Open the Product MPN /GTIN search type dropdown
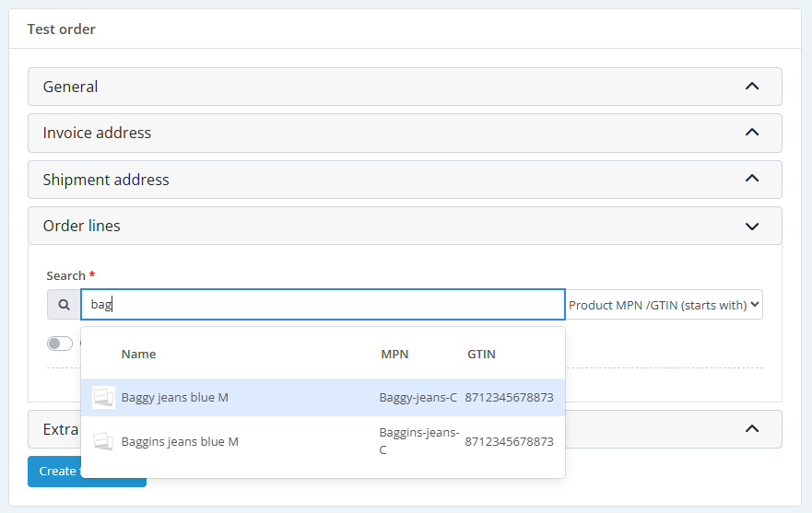This screenshot has height=513, width=812. [x=664, y=304]
